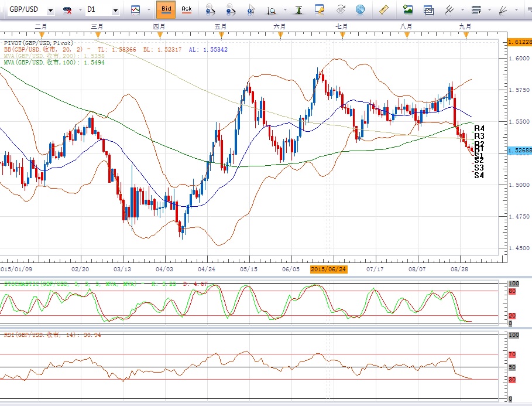This screenshot has height=406, width=532.
Task: Click the R3 pivot level label
Action: (479, 136)
